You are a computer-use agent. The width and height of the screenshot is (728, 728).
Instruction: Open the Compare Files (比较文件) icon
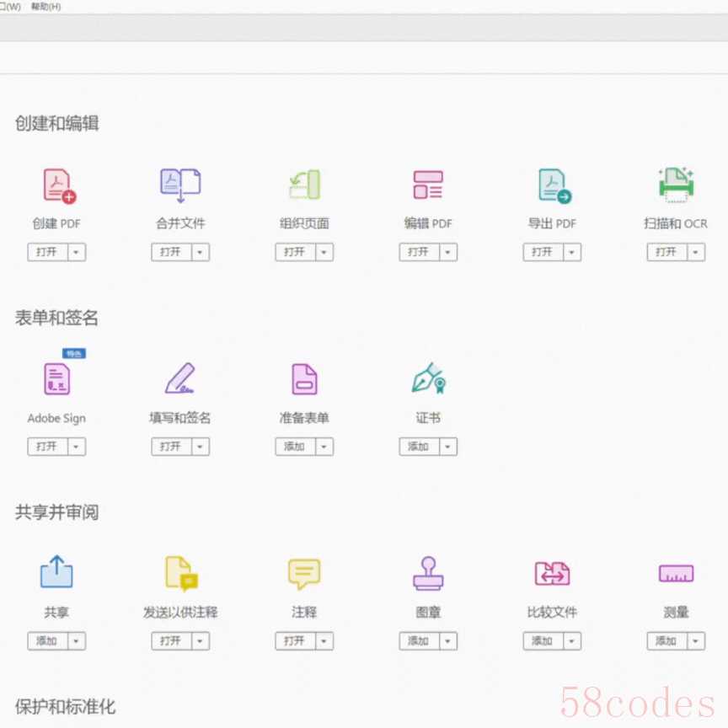[552, 574]
